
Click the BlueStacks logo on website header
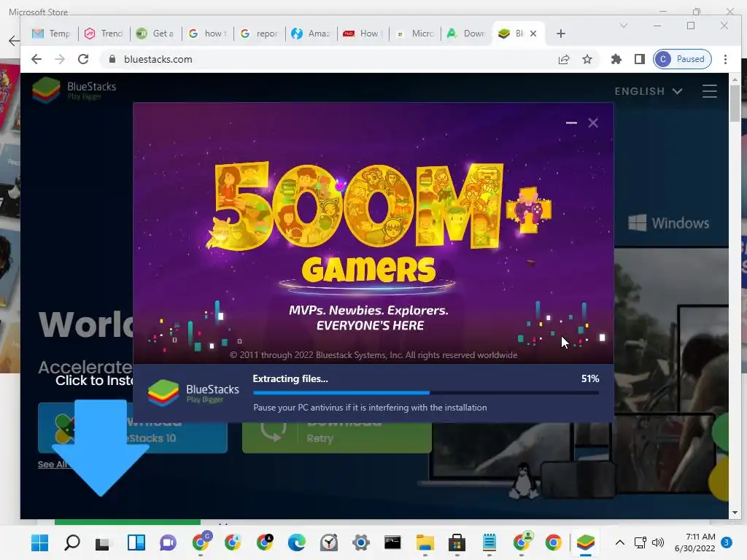[x=74, y=90]
